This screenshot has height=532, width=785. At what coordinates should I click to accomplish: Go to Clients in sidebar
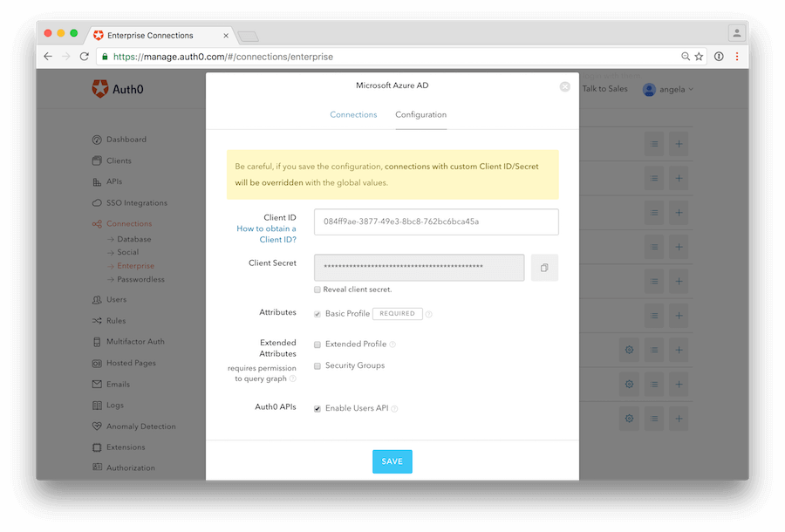point(112,160)
